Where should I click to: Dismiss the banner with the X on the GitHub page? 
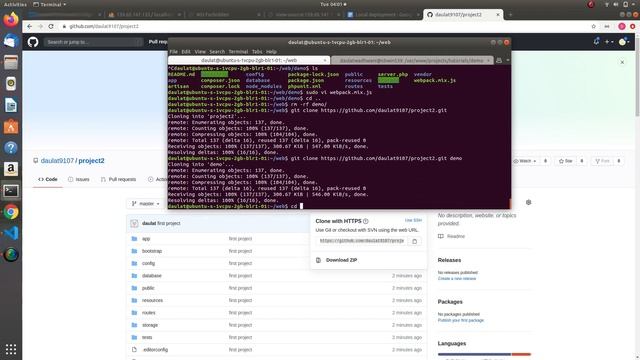(622, 62)
